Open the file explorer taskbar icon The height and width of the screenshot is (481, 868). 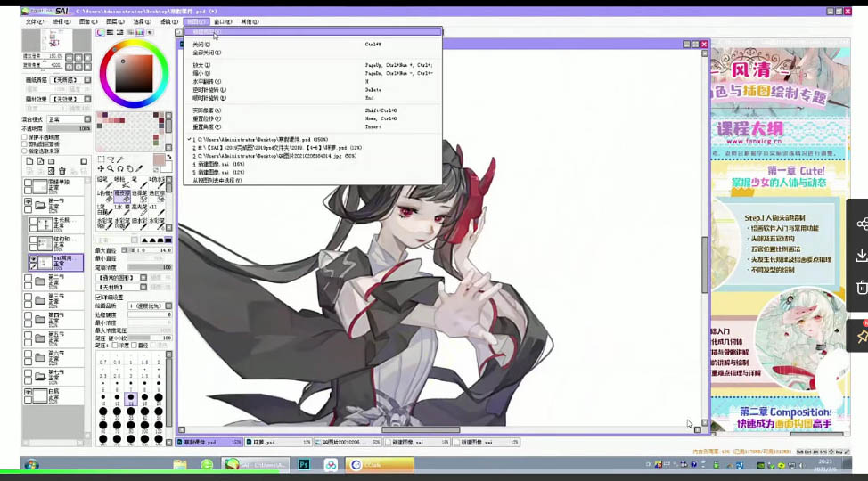tap(180, 464)
